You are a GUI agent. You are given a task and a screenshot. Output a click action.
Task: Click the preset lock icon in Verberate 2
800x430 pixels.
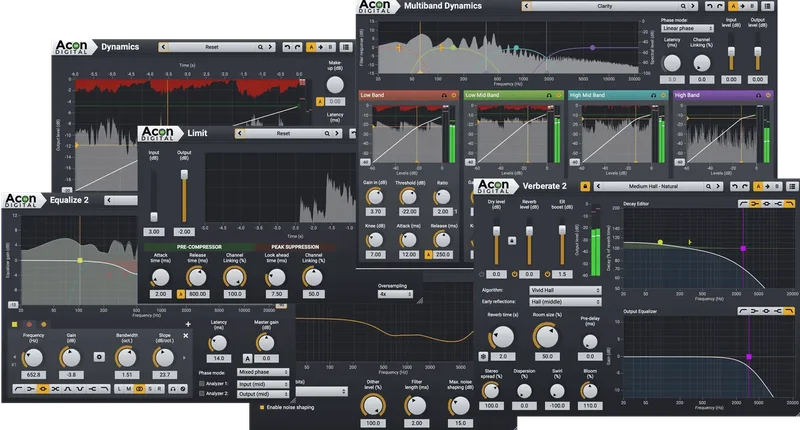click(585, 186)
